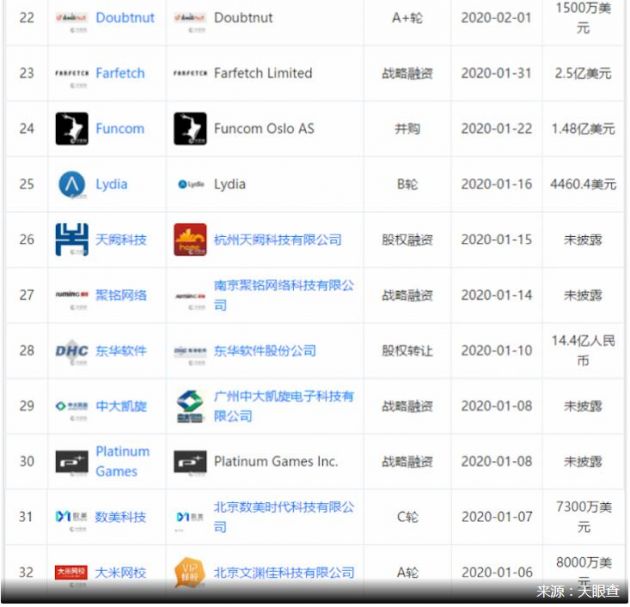Click the Funcom project logo icon

pyautogui.click(x=72, y=129)
